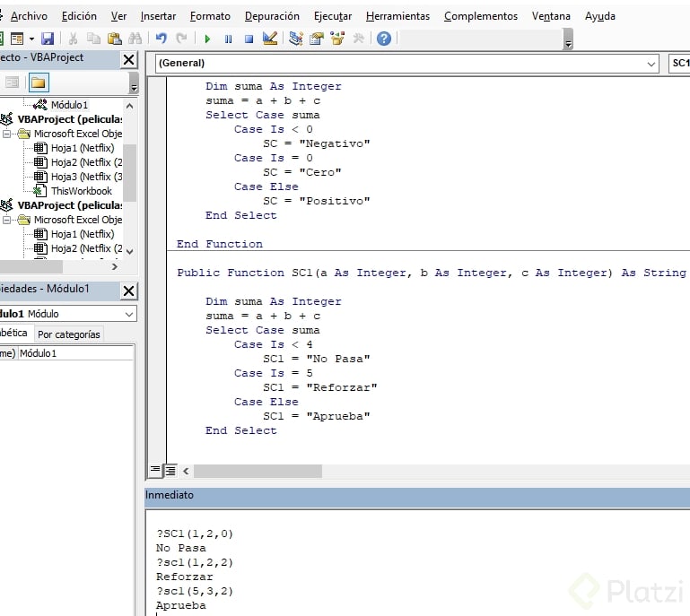Open the Properties Window icon
The width and height of the screenshot is (690, 616).
click(317, 39)
